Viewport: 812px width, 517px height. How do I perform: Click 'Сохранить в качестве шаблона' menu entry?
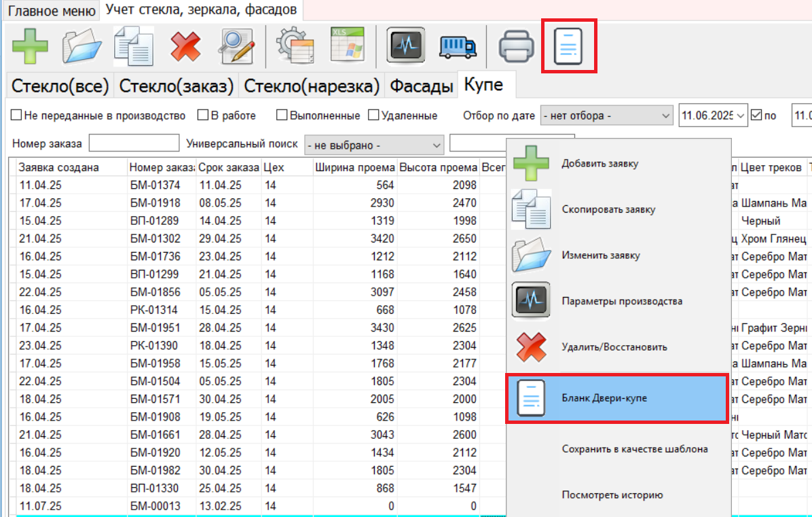tap(635, 449)
